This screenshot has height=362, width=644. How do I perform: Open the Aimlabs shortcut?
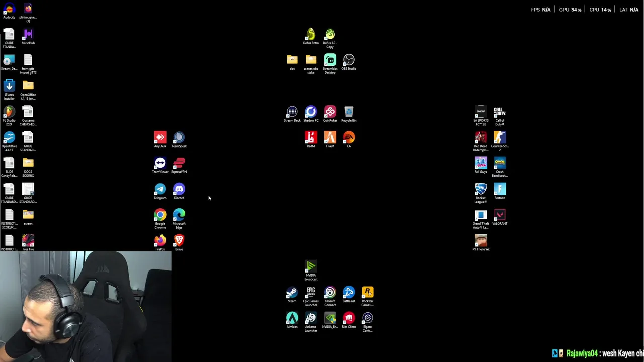tap(292, 320)
